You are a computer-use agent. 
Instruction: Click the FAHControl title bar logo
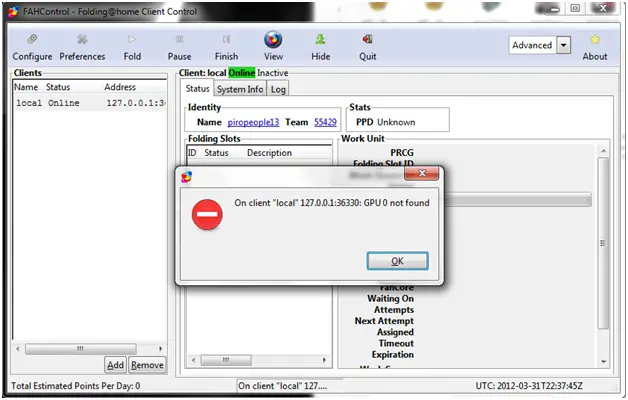13,12
